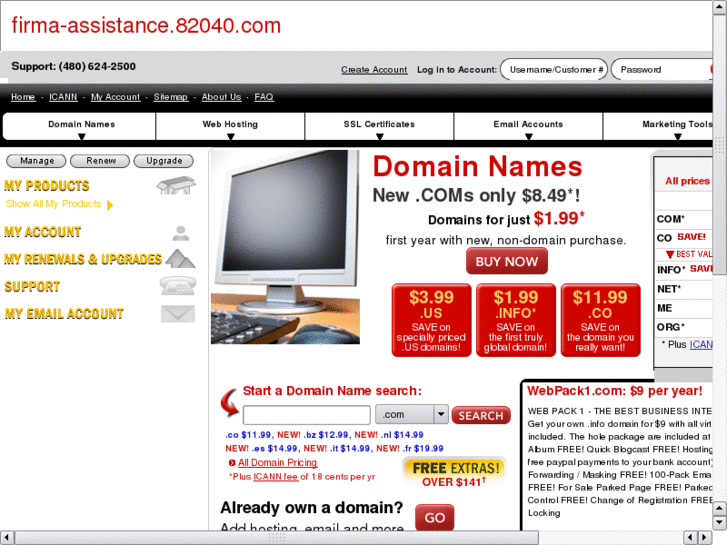Click the BUY NOW button
Screen dimensions: 727x545
pyautogui.click(x=507, y=261)
